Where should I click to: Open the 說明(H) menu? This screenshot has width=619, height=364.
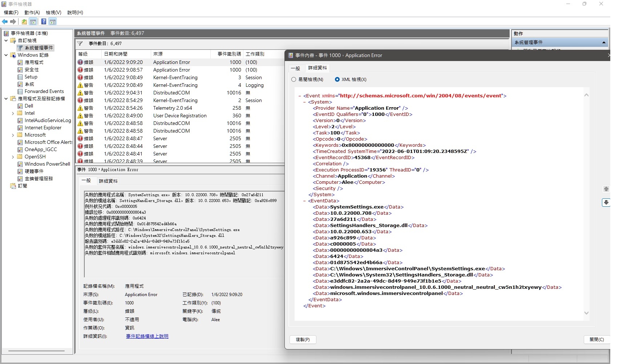click(x=75, y=13)
